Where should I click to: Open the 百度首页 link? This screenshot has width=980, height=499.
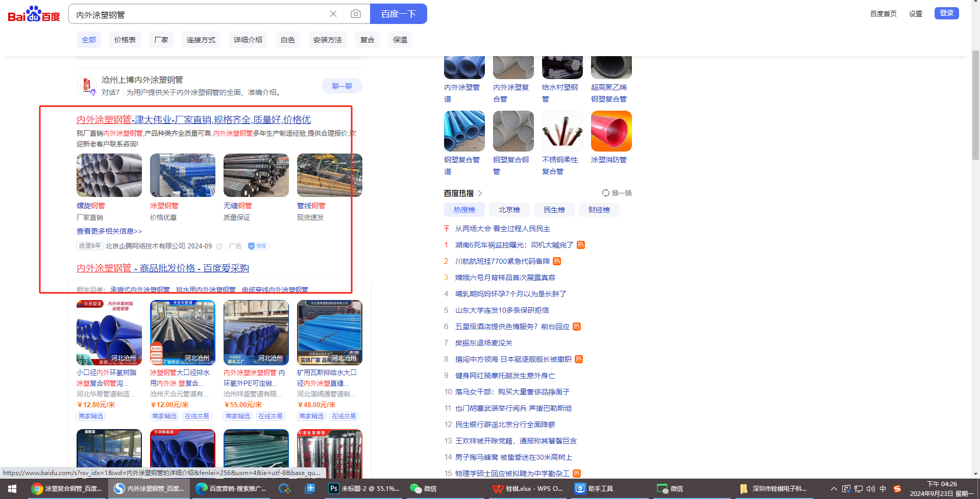click(x=884, y=14)
